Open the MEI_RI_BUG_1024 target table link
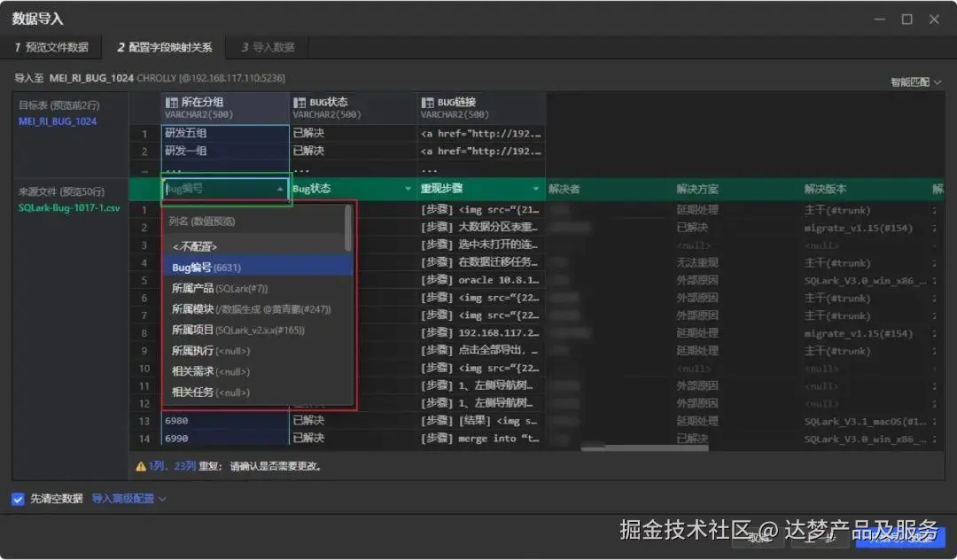This screenshot has width=957, height=560. pyautogui.click(x=58, y=121)
